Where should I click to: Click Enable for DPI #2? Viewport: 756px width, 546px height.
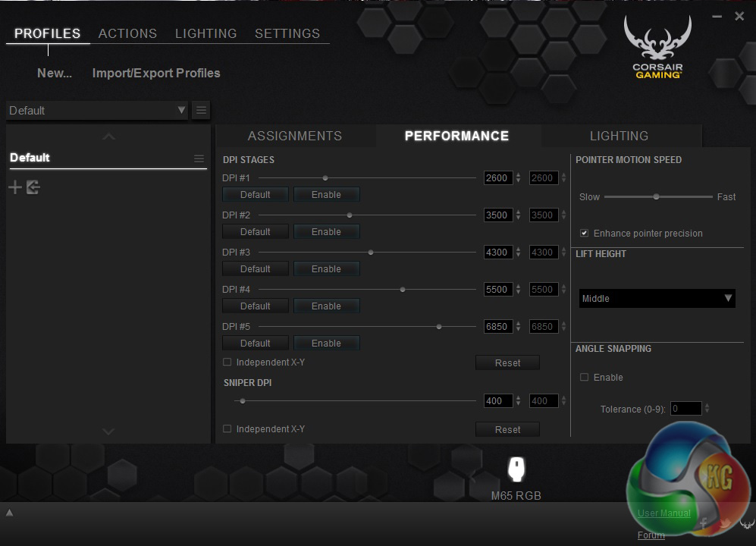coord(326,232)
